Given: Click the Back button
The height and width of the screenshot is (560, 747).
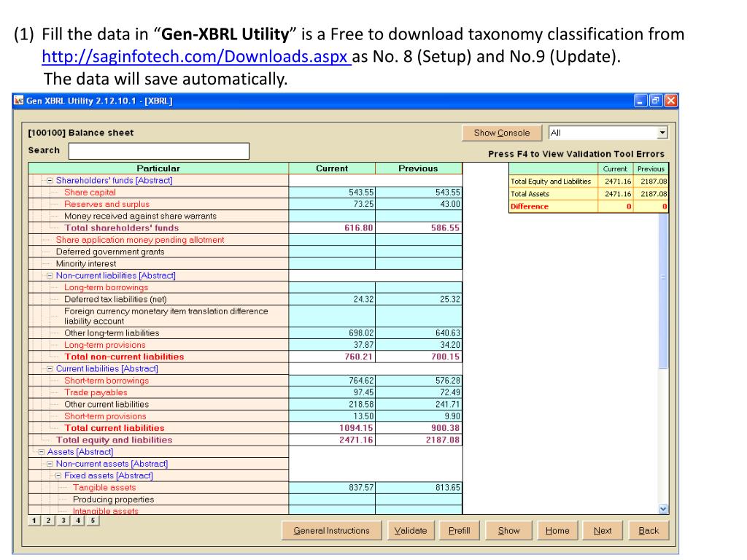Looking at the screenshot, I should pyautogui.click(x=649, y=531).
